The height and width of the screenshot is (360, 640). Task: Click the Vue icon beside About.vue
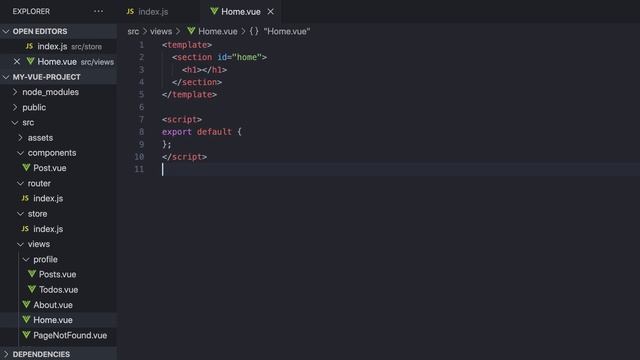click(27, 304)
